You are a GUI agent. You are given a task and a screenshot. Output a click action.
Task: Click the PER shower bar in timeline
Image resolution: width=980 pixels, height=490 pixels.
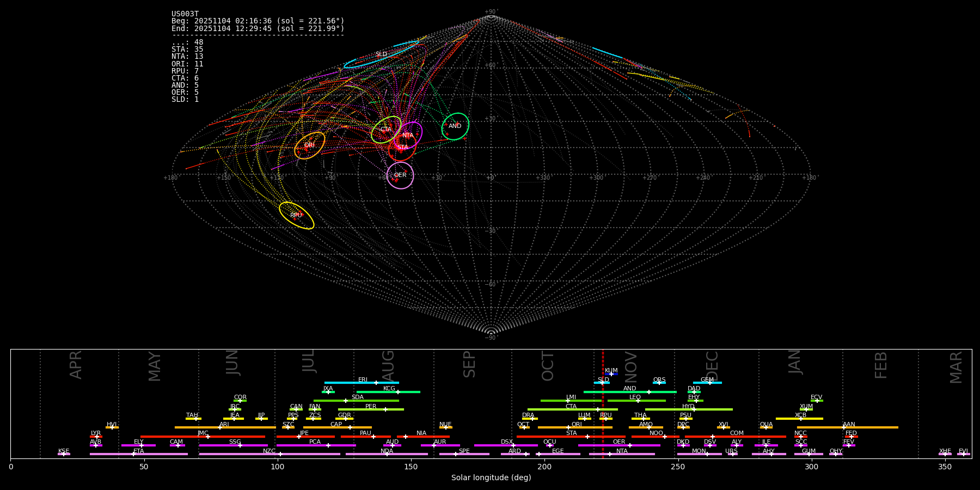point(371,409)
